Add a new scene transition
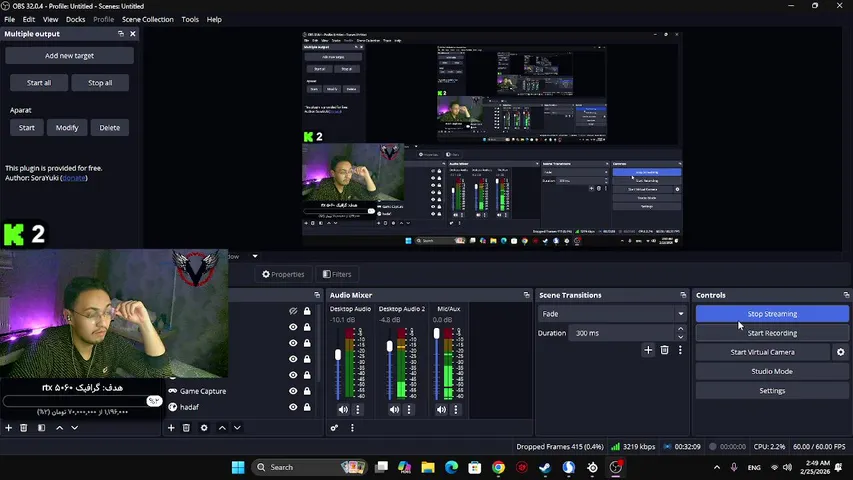The image size is (853, 480). (x=648, y=350)
